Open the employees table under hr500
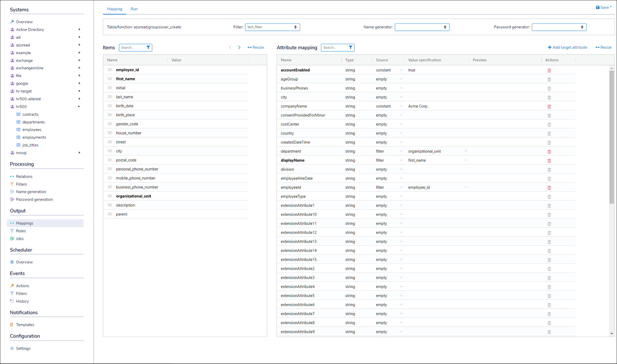 click(x=31, y=130)
